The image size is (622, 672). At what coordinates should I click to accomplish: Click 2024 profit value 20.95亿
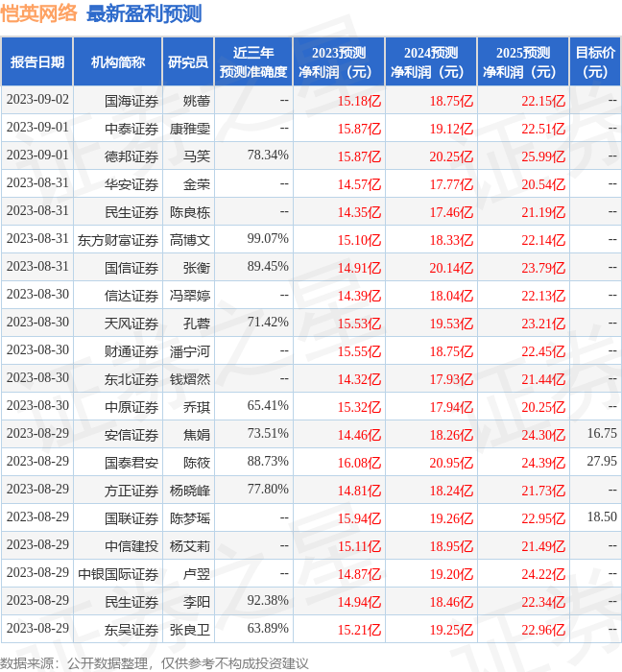[451, 464]
